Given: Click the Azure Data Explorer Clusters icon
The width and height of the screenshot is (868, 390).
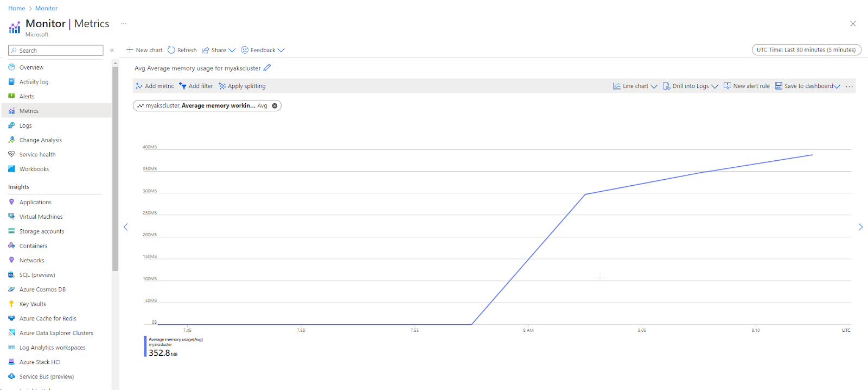Looking at the screenshot, I should click(11, 333).
